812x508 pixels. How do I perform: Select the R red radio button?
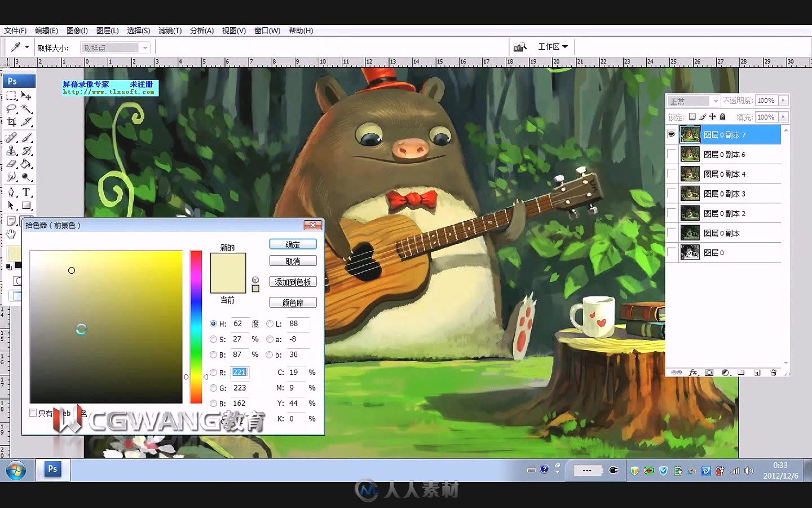click(213, 373)
